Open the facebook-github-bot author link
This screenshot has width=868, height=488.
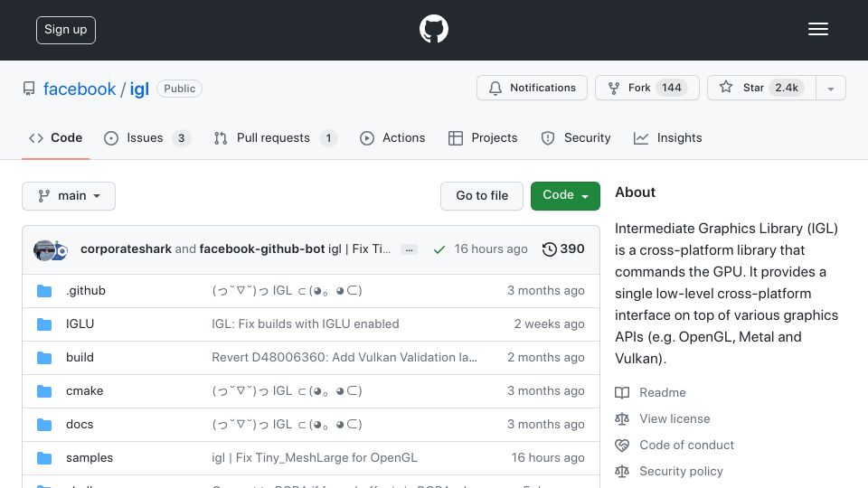(x=262, y=249)
